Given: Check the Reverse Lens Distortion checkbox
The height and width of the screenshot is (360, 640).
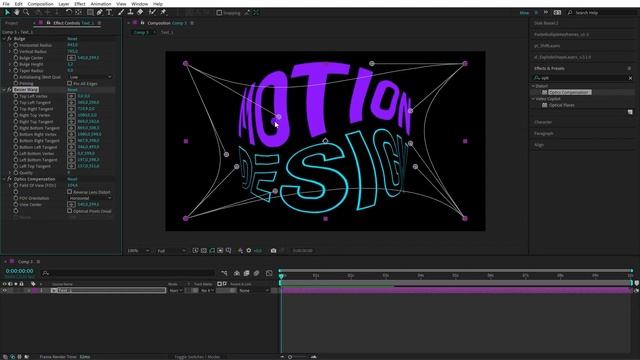Looking at the screenshot, I should 69,192.
